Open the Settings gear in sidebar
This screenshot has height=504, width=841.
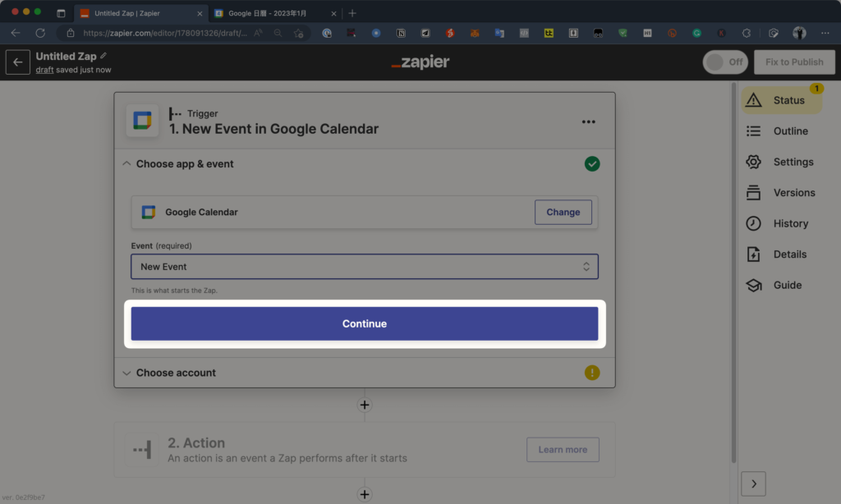754,162
